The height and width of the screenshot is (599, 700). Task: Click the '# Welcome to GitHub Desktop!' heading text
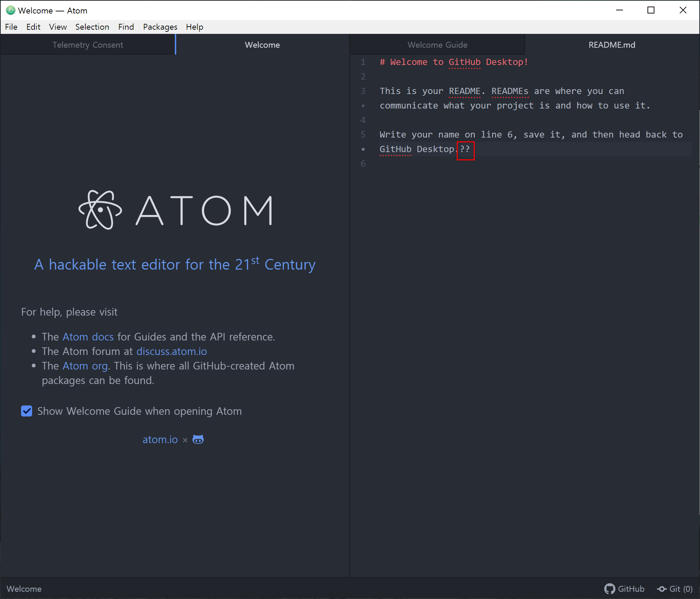[454, 62]
